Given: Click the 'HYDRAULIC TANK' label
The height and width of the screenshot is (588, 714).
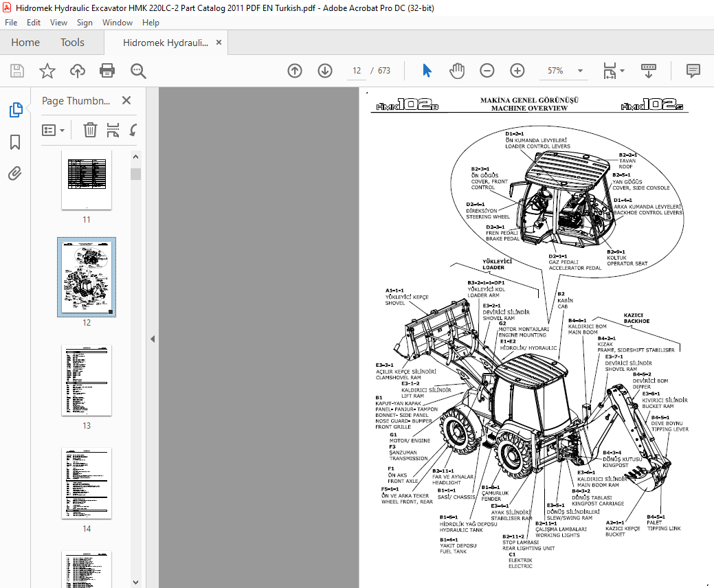Looking at the screenshot, I should [x=461, y=530].
